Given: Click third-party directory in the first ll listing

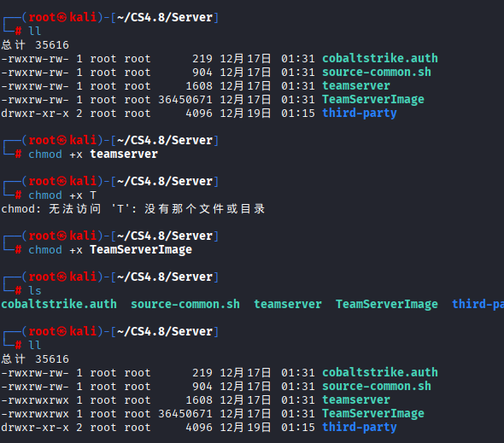Looking at the screenshot, I should 360,113.
